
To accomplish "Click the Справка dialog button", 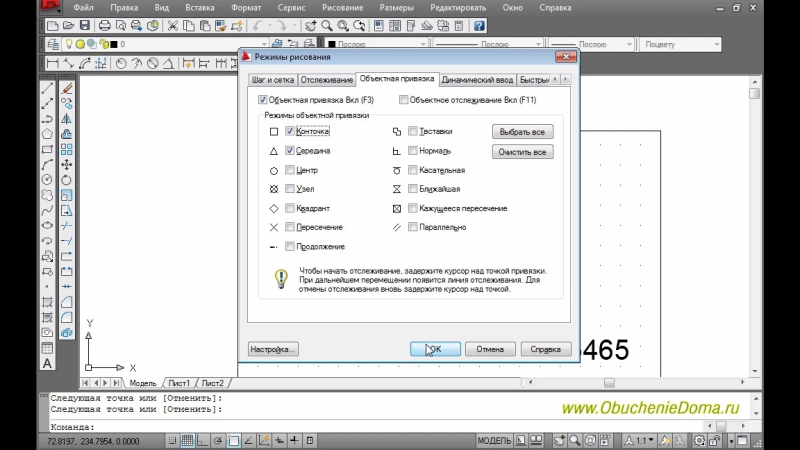I will [545, 349].
